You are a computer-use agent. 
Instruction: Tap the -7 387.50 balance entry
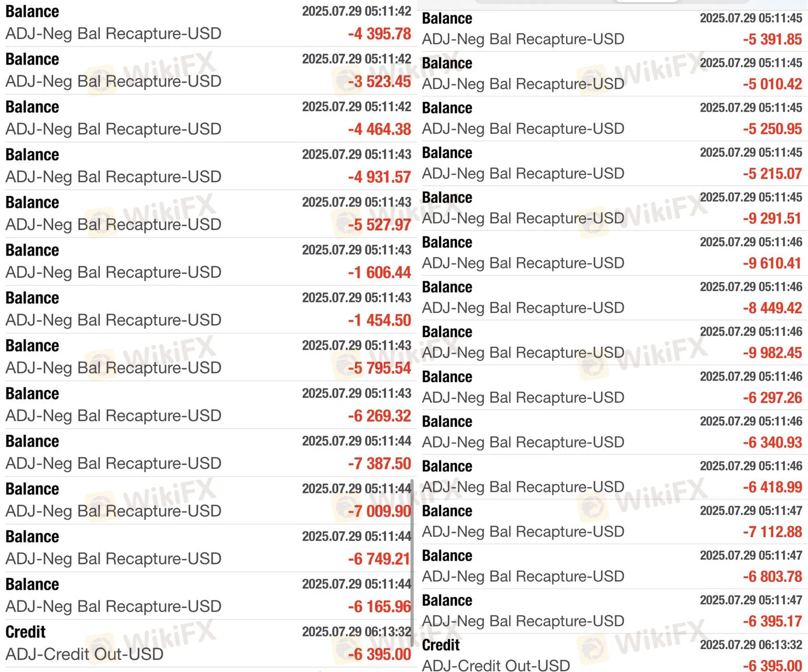coord(208,452)
